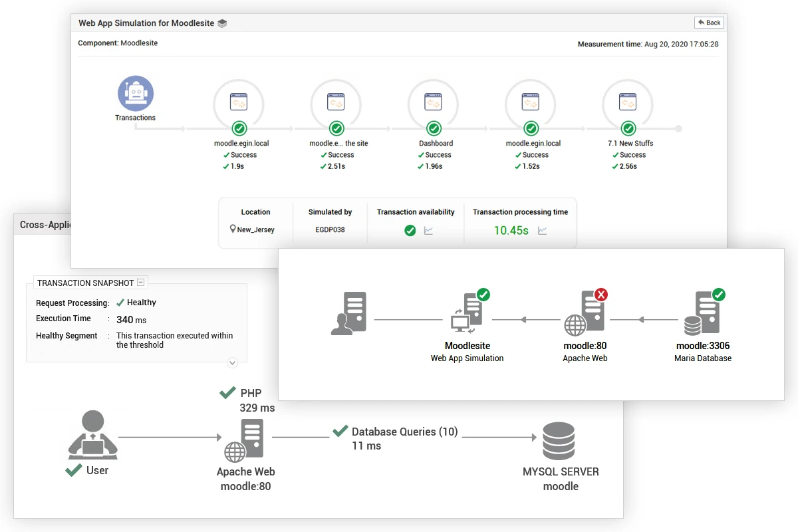The height and width of the screenshot is (532, 798).
Task: Open the Transaction availability graph icon
Action: 429,231
